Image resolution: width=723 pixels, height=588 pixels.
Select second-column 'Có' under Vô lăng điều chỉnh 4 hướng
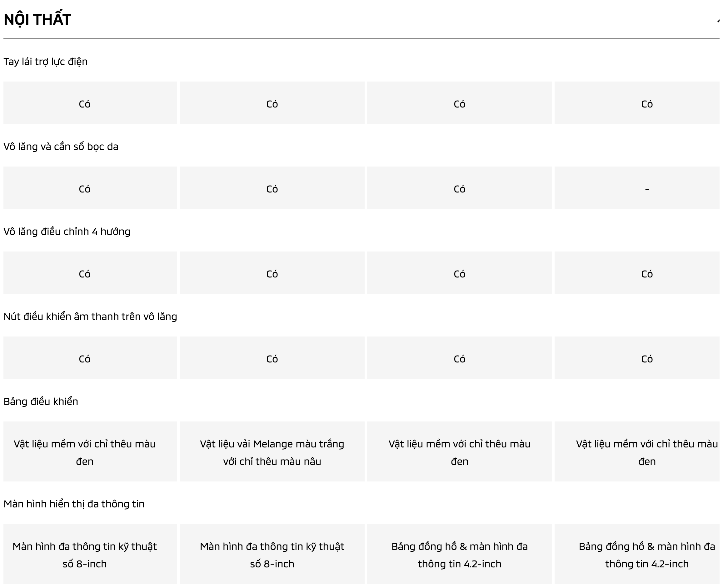tap(272, 274)
